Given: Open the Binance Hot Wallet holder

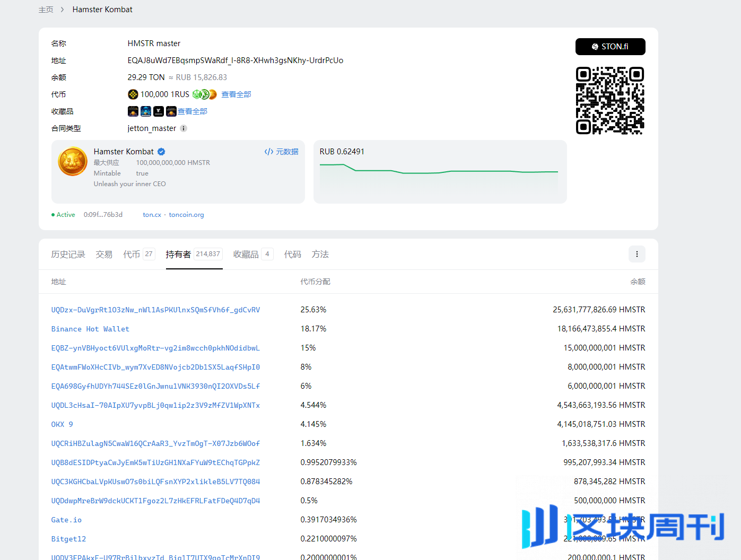Looking at the screenshot, I should [90, 329].
